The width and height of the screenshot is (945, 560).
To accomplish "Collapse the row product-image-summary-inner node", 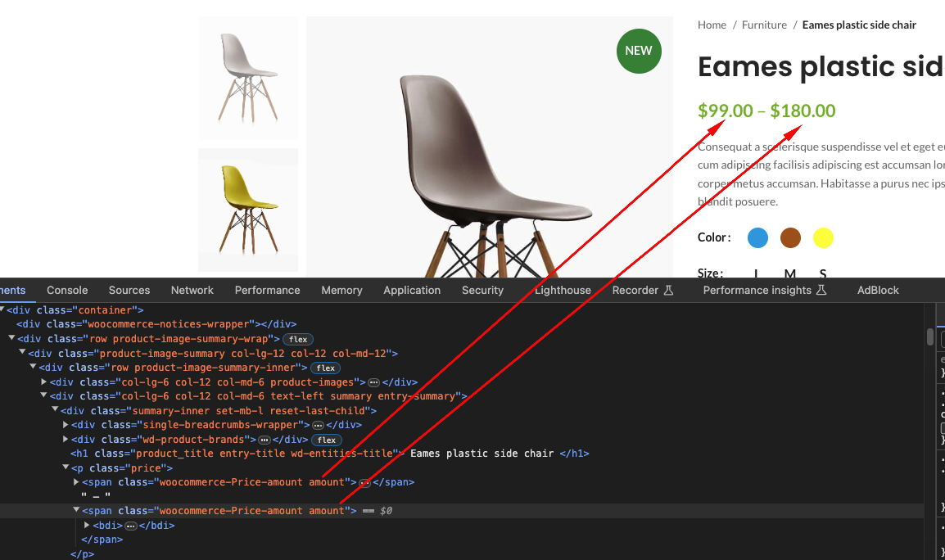I will (33, 367).
